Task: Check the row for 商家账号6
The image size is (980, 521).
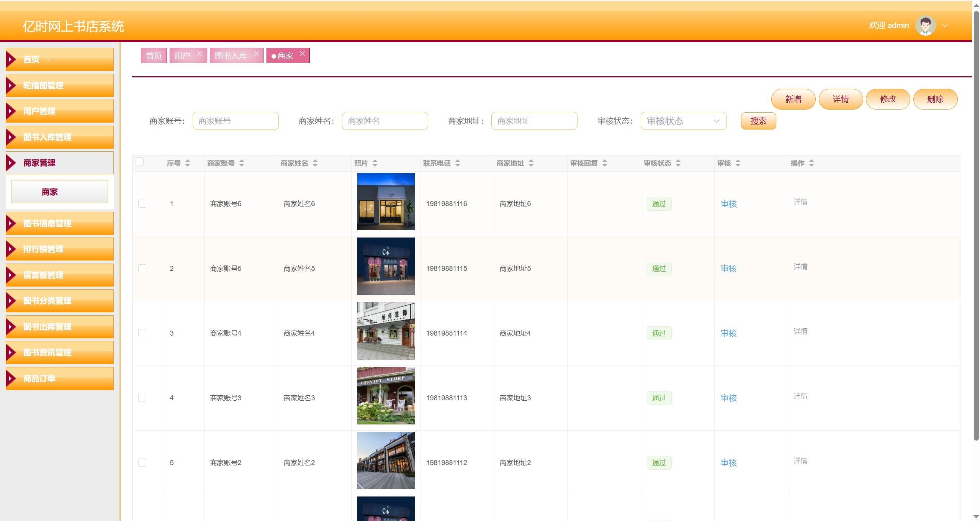Action: click(x=142, y=204)
